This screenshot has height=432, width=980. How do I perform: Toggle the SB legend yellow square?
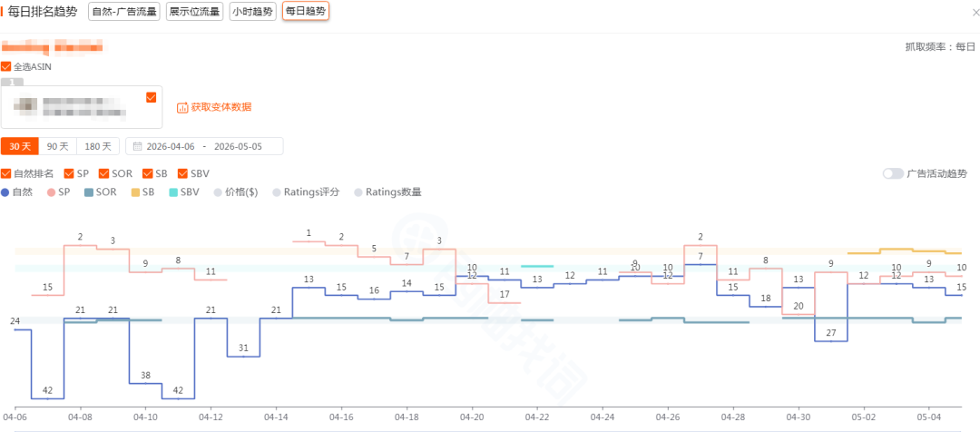coord(135,192)
